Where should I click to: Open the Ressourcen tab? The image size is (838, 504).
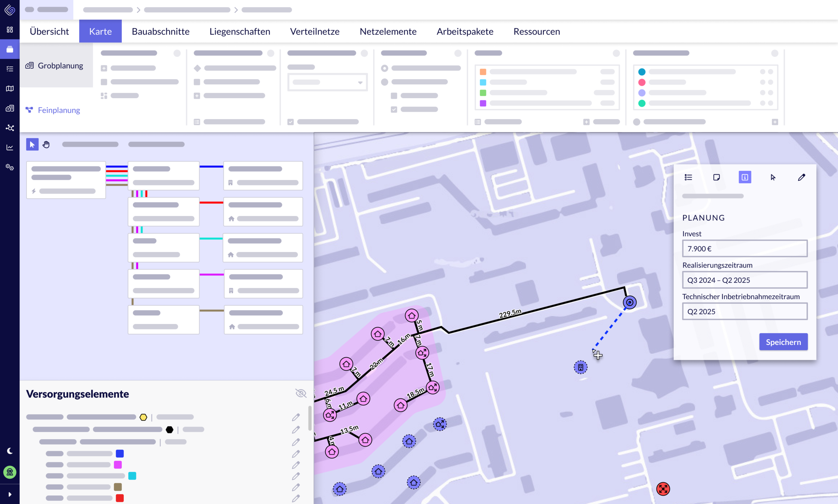(x=537, y=31)
